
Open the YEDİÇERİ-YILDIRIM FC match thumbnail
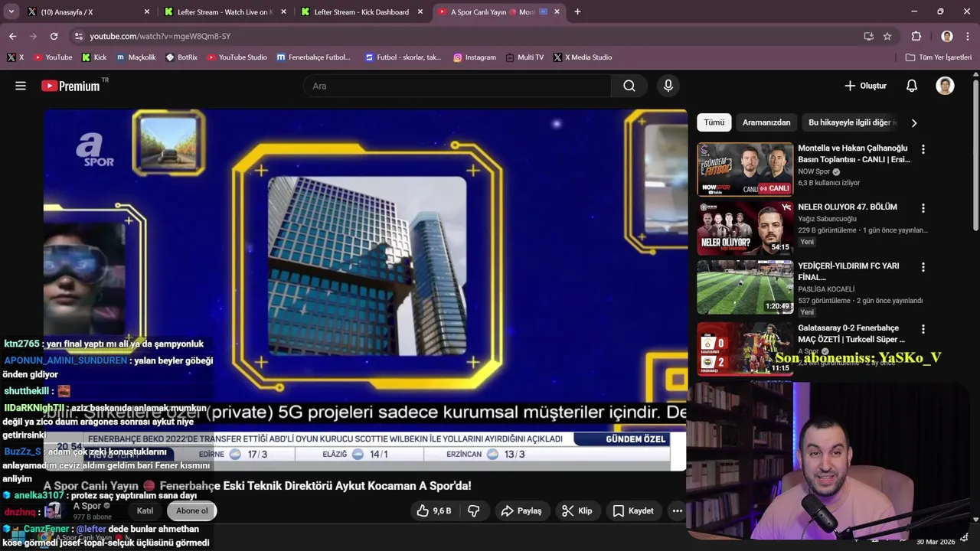(745, 287)
